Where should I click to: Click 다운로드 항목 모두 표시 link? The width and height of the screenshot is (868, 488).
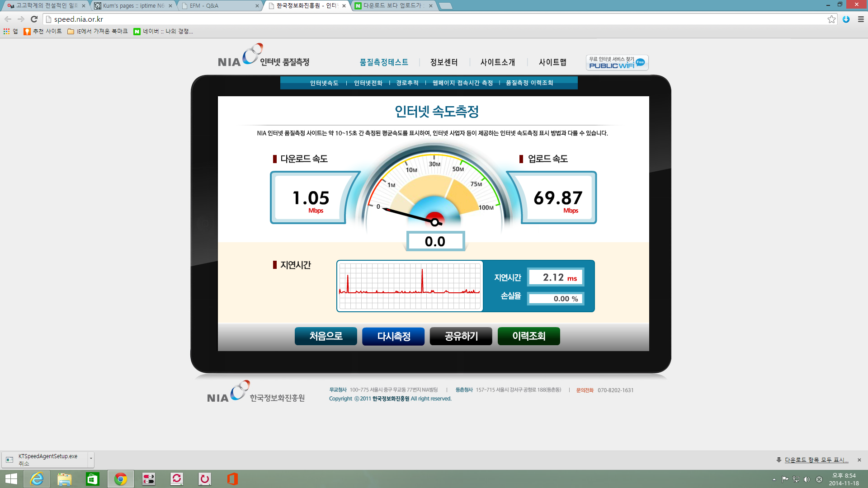[x=816, y=460]
